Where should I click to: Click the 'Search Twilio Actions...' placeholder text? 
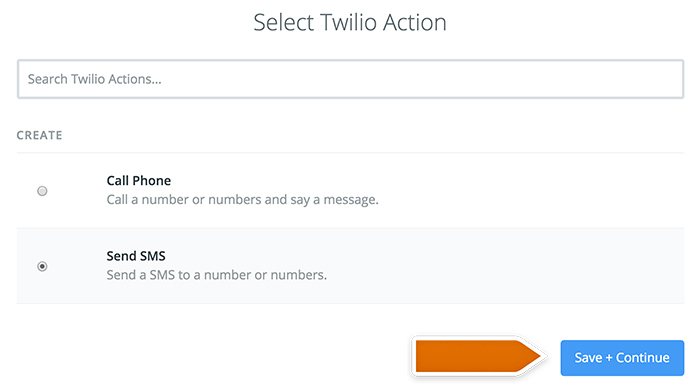pyautogui.click(x=95, y=79)
